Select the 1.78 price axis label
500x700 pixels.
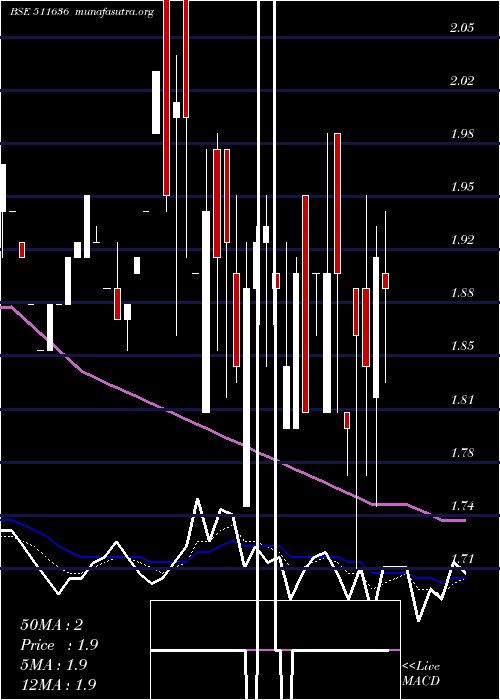(462, 453)
